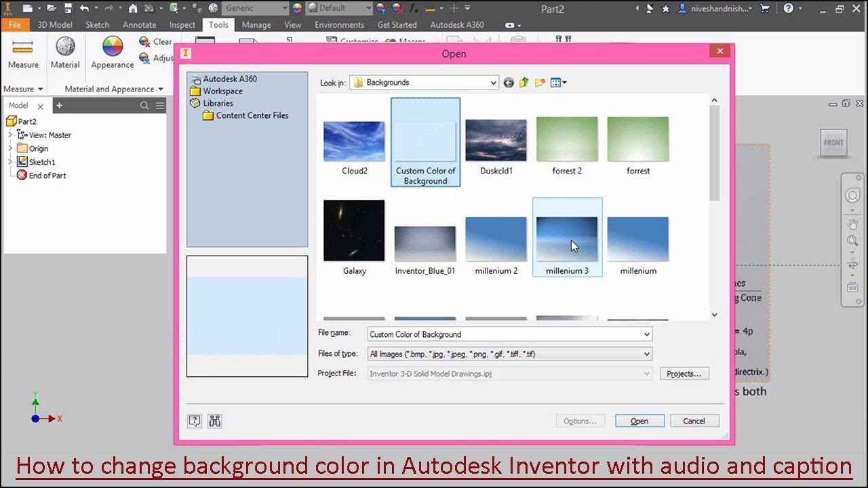
Task: Click the Open folder icon in quick access toolbar
Action: (x=52, y=8)
